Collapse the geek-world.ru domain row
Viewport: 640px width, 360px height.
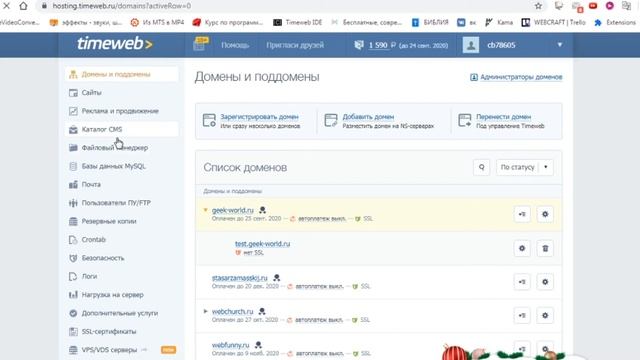pyautogui.click(x=205, y=210)
